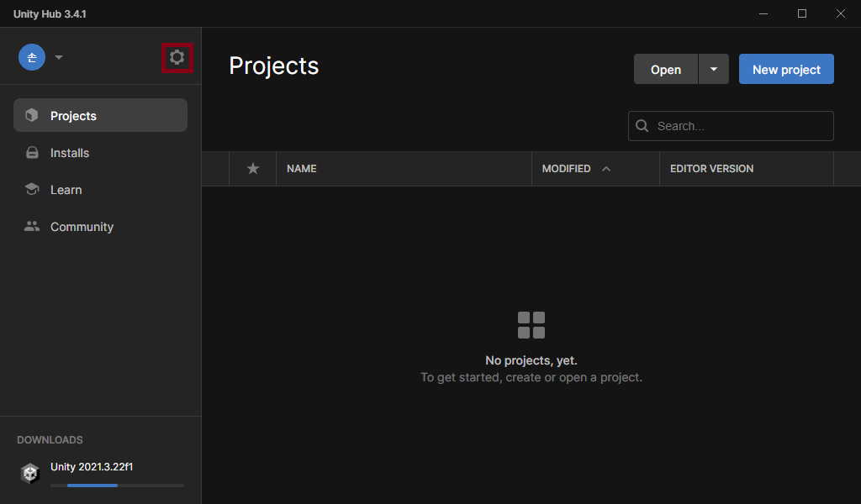
Task: Open the Community section
Action: pos(101,227)
